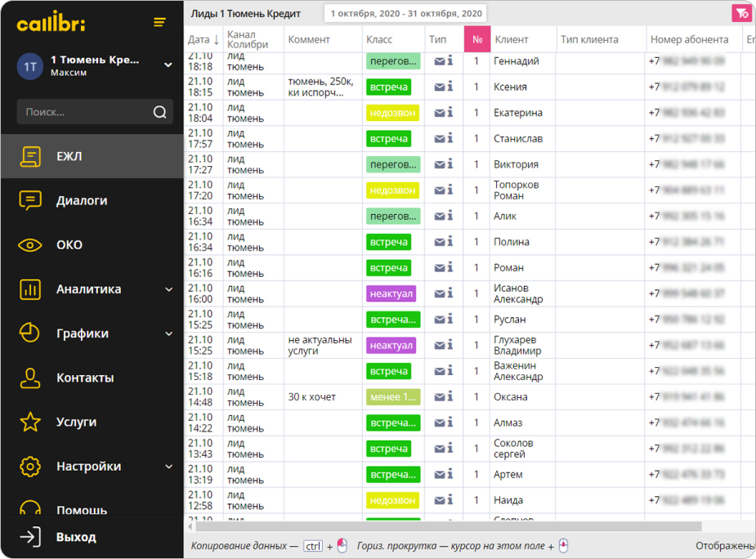Expand the Настройки settings submenu
Viewport: 756px width, 559px height.
(x=168, y=467)
